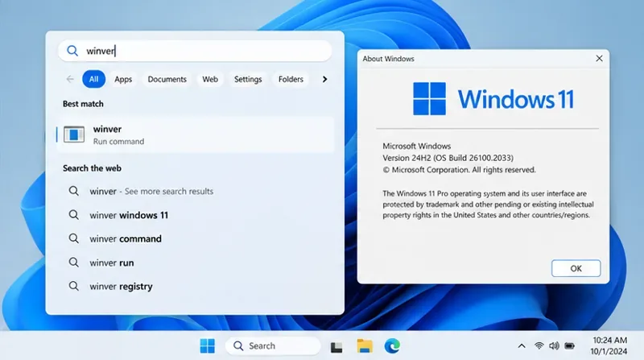
Task: Click the 'Best match' heading
Action: tap(83, 104)
